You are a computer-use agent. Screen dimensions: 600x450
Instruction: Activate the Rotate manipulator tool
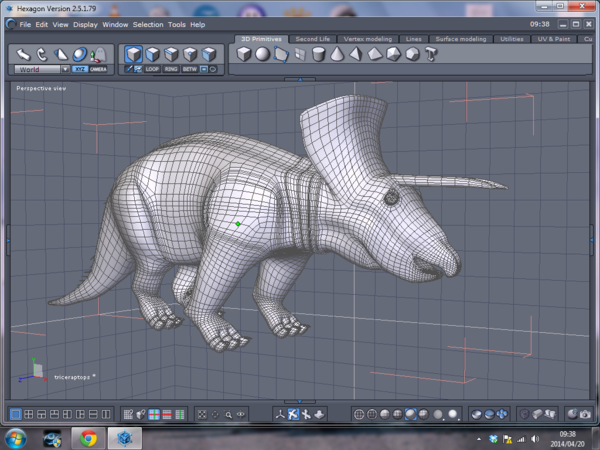42,55
